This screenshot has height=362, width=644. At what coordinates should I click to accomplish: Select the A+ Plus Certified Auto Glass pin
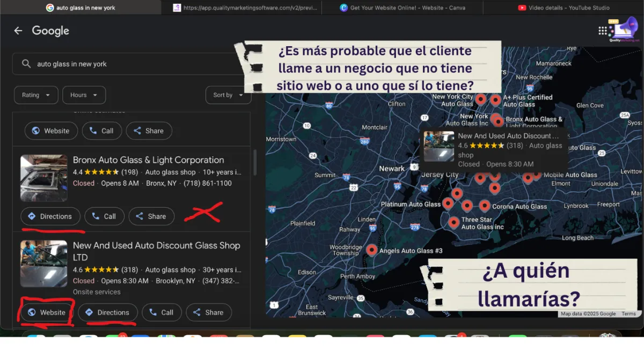coord(495,100)
